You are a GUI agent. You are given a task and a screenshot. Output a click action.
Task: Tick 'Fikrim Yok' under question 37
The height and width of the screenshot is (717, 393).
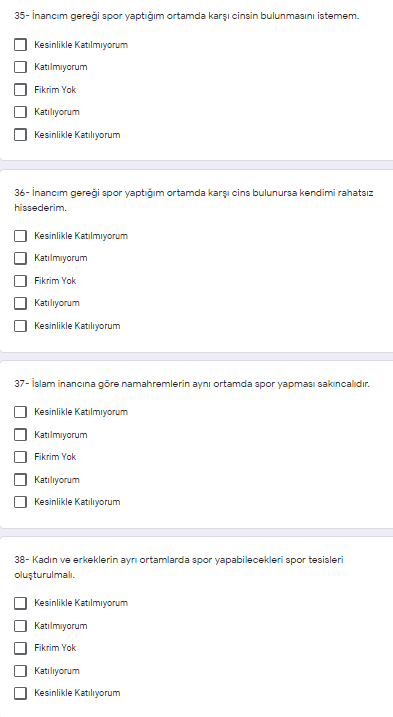pyautogui.click(x=20, y=457)
